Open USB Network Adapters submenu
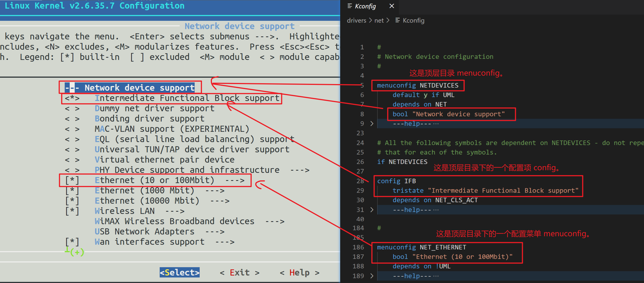The image size is (644, 283). pyautogui.click(x=160, y=231)
